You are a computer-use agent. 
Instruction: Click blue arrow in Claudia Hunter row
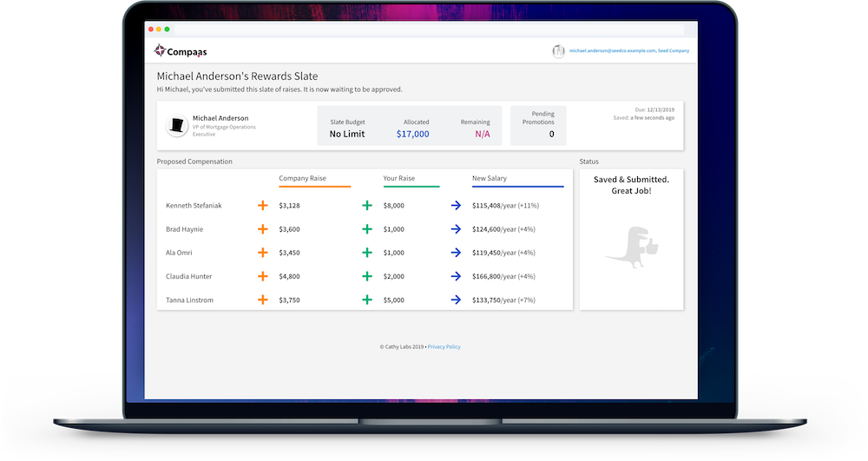click(x=456, y=276)
